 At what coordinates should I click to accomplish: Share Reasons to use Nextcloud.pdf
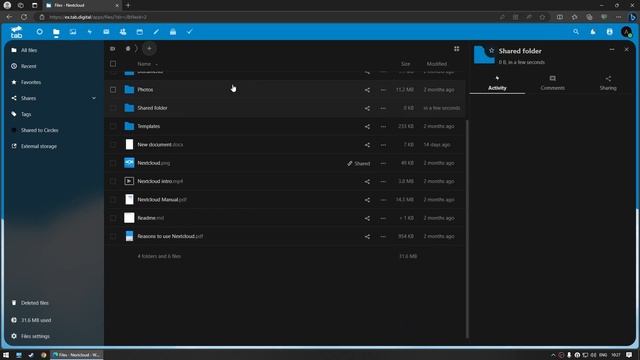click(367, 236)
